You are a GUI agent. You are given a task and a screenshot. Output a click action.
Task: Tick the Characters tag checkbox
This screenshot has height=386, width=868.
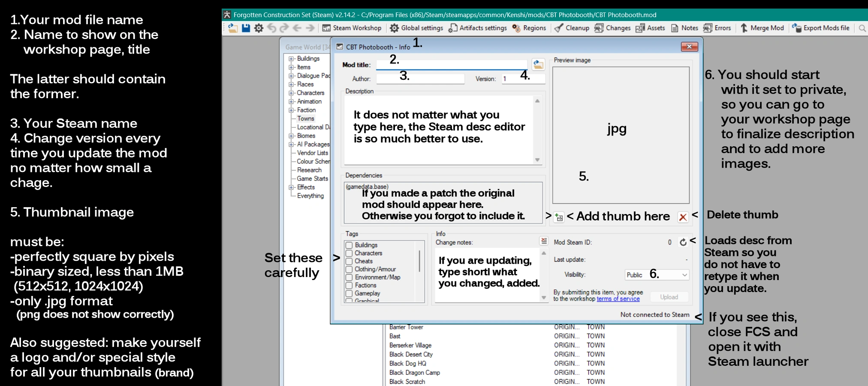[349, 253]
